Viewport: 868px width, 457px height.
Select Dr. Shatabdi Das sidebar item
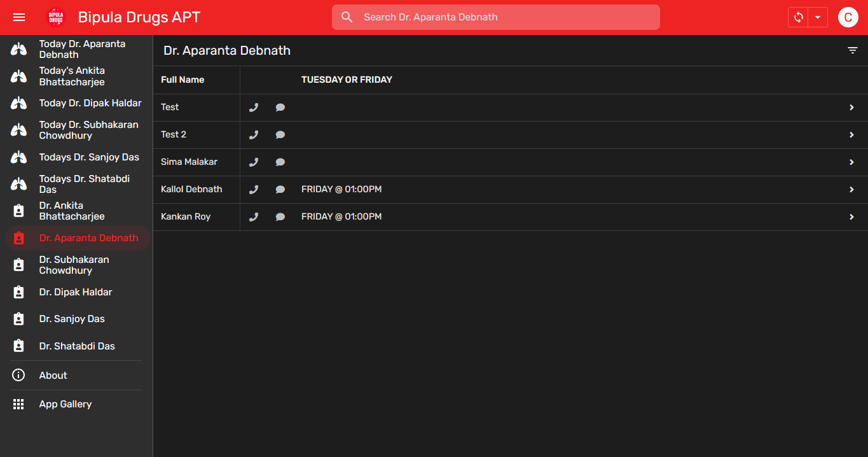pos(76,346)
